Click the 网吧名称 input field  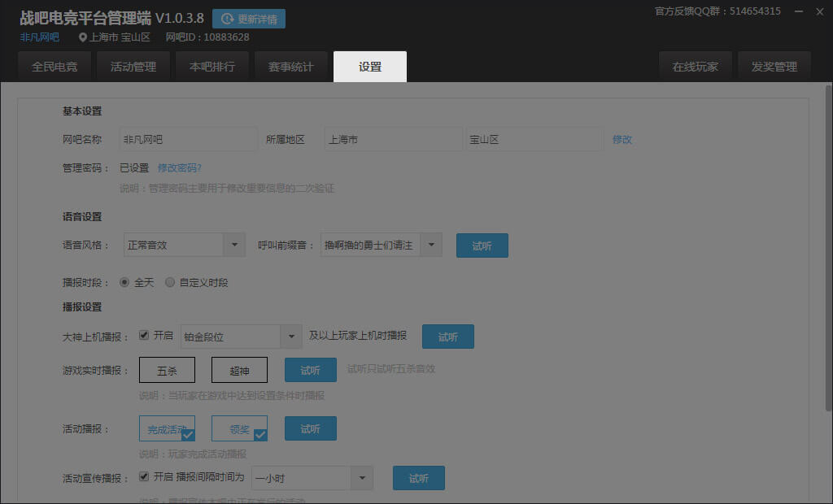tap(189, 139)
